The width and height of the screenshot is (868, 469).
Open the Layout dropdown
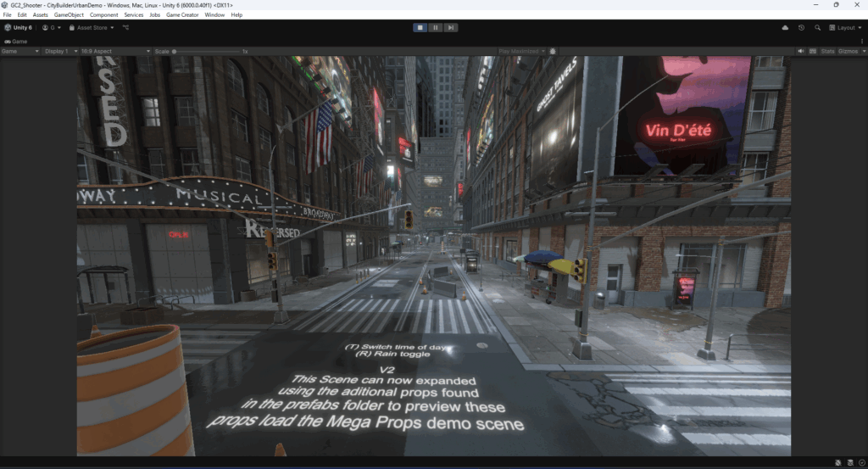(x=848, y=27)
